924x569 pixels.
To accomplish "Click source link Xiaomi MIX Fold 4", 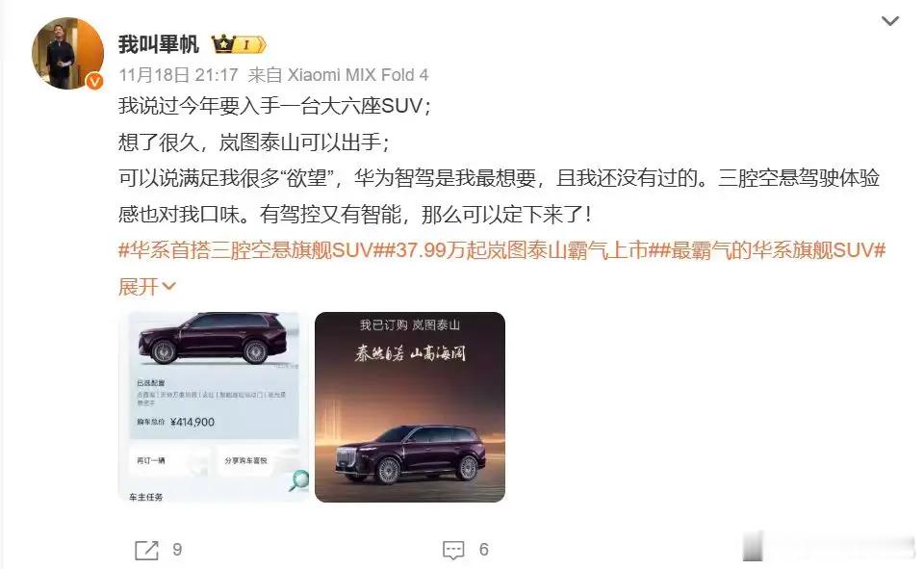I will coord(358,75).
